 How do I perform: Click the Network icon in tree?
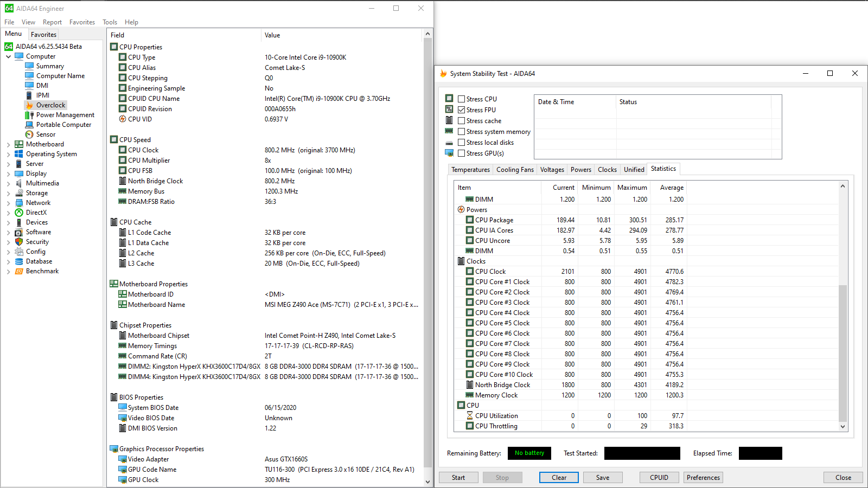point(19,203)
